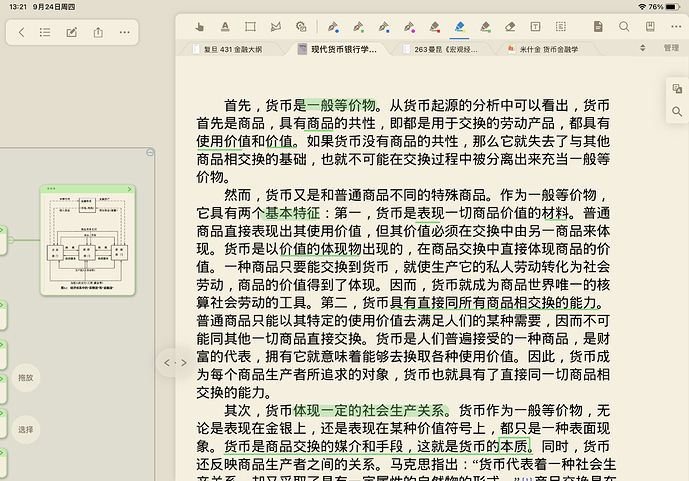Open the mind map outline list

pyautogui.click(x=45, y=32)
